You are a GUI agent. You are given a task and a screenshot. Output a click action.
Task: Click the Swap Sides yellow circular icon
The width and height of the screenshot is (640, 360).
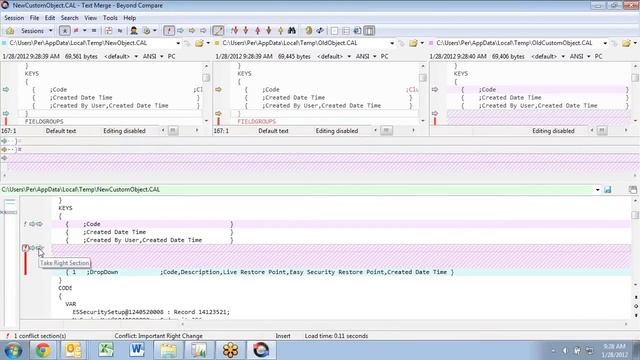(309, 31)
